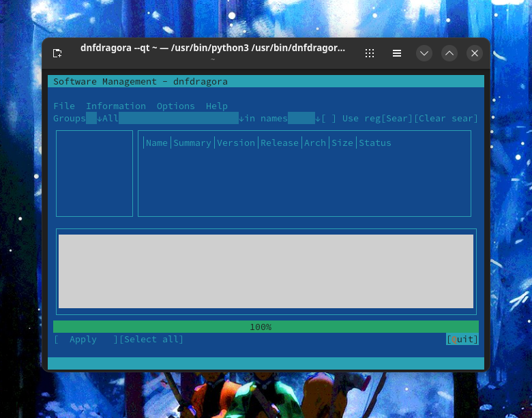Viewport: 532px width, 418px height.
Task: Click the [Clear sear] button
Action: 446,119
